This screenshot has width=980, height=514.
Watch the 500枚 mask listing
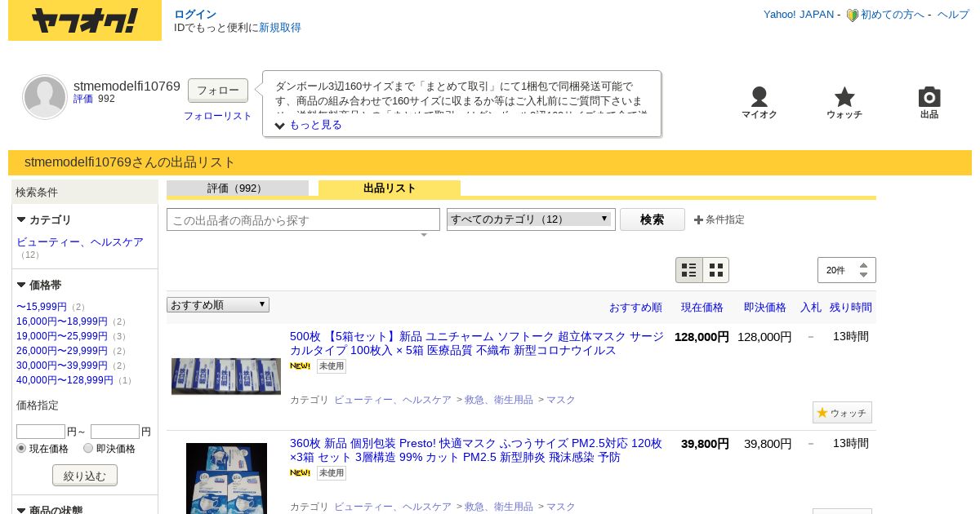click(842, 413)
